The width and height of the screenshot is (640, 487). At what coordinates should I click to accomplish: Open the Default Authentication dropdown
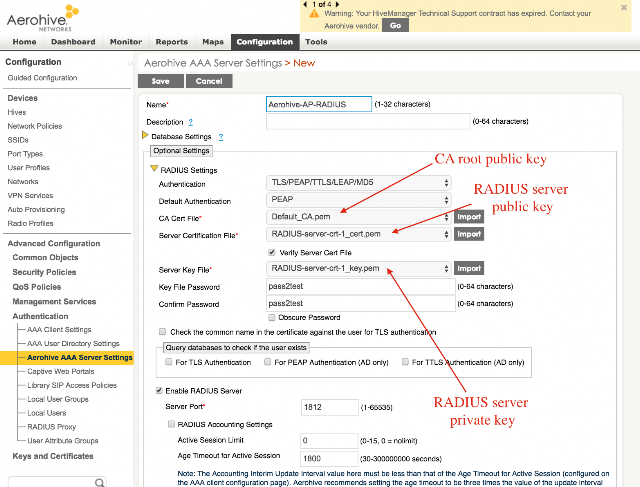[x=359, y=200]
